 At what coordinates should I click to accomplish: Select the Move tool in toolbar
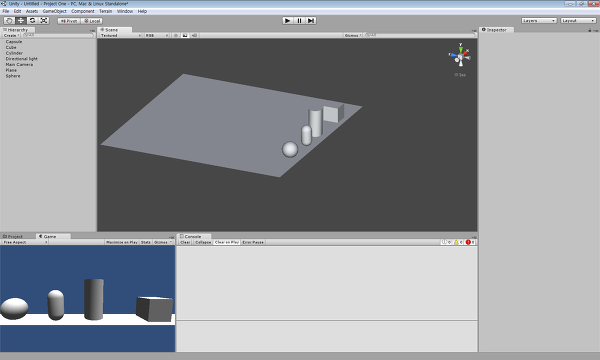click(x=21, y=21)
